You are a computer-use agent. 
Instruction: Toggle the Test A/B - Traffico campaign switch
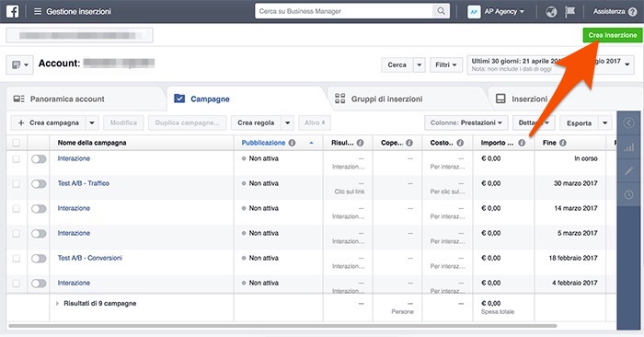point(39,184)
